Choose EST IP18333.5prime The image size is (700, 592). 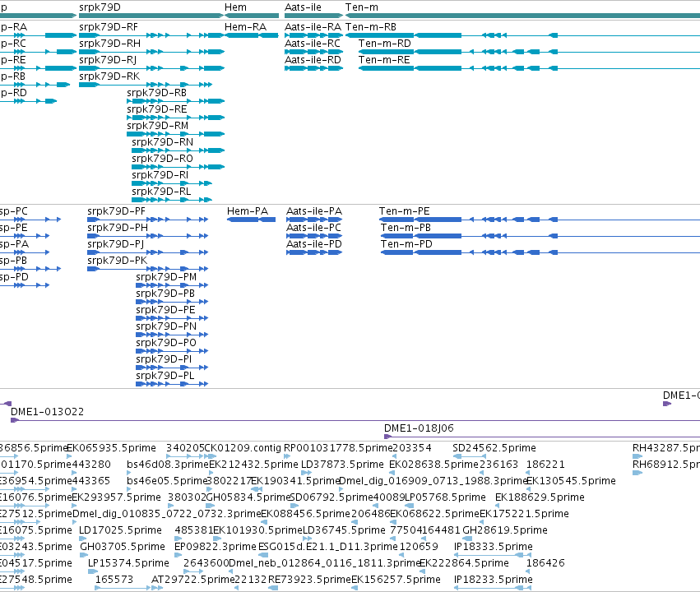point(494,548)
